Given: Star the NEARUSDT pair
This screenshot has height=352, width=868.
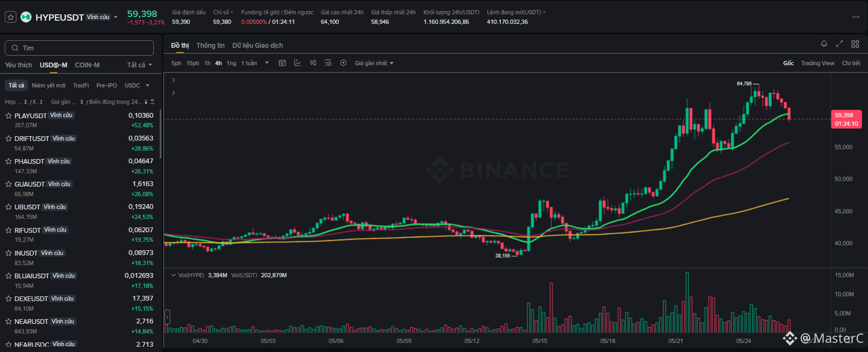Looking at the screenshot, I should 8,321.
